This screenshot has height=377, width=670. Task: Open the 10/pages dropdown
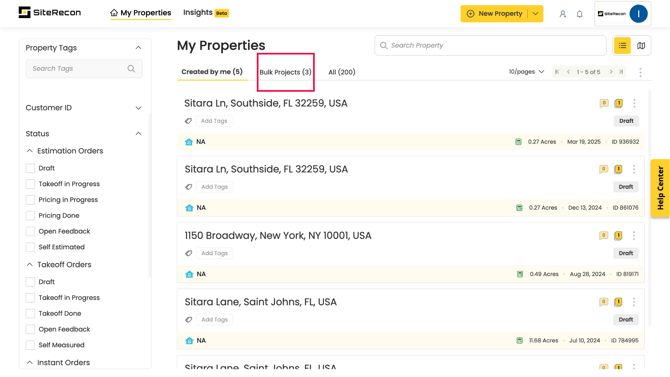pos(526,72)
